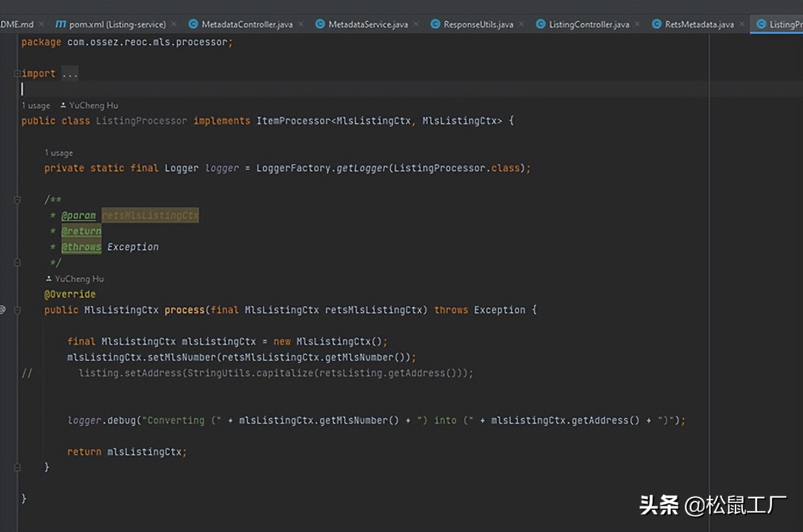Click the commented-out listing.setAddress line
Image resolution: width=803 pixels, height=532 pixels.
click(276, 373)
